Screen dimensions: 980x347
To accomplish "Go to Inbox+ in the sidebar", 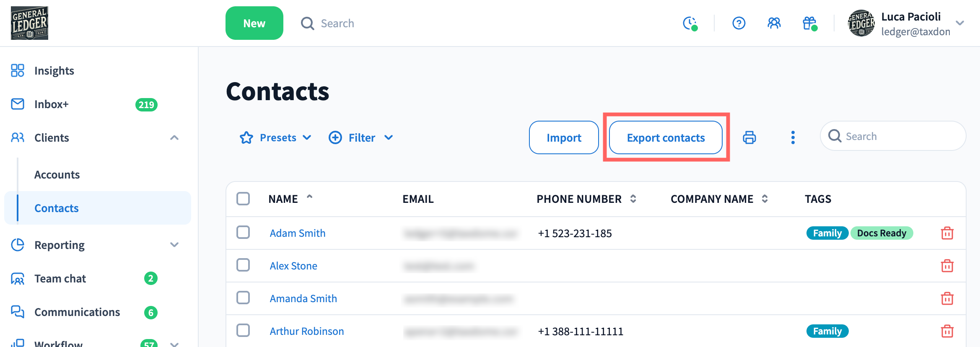I will coord(52,104).
